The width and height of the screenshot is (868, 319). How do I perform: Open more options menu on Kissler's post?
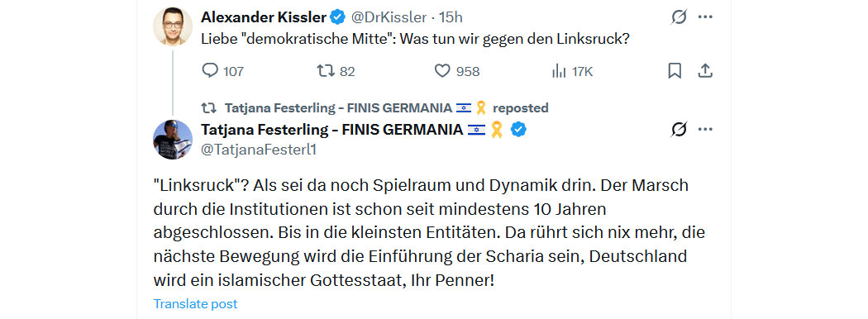click(704, 17)
